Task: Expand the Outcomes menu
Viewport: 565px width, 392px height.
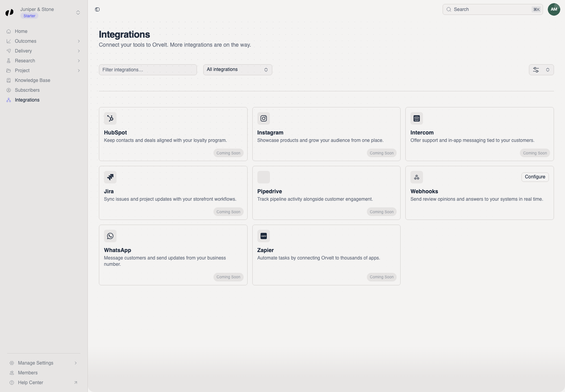Action: (44, 41)
